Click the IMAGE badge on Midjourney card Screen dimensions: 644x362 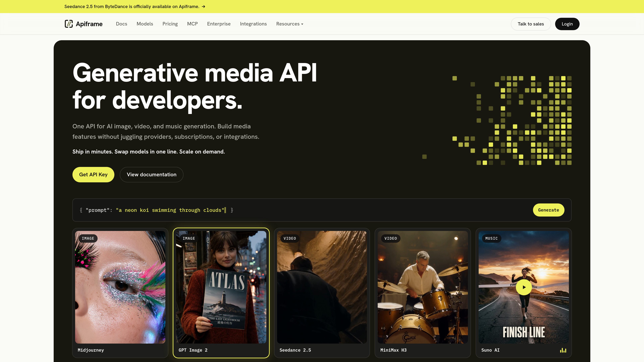coord(88,238)
